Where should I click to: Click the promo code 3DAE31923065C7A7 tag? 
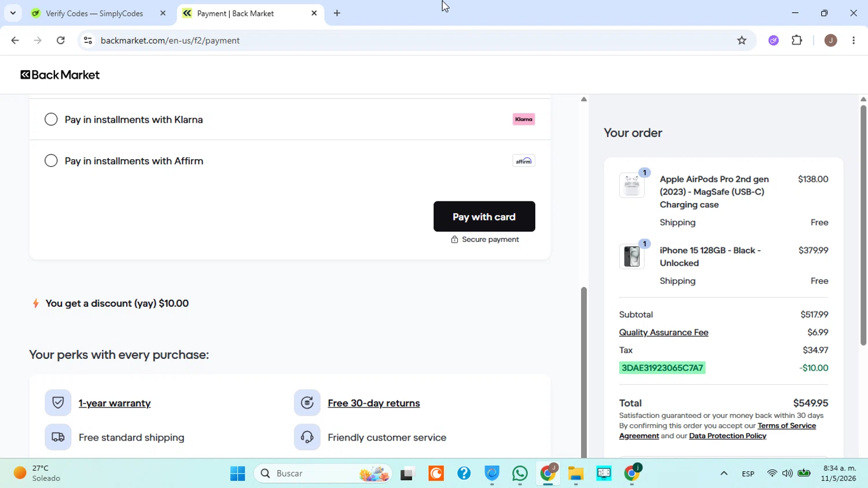coord(663,368)
